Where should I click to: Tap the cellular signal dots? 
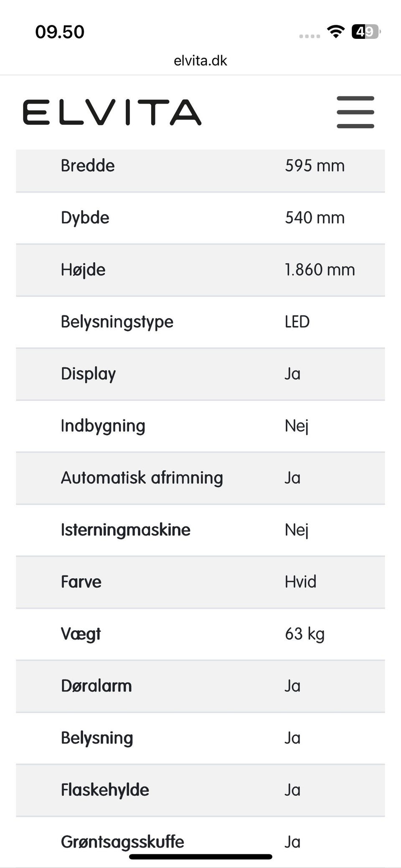click(310, 36)
